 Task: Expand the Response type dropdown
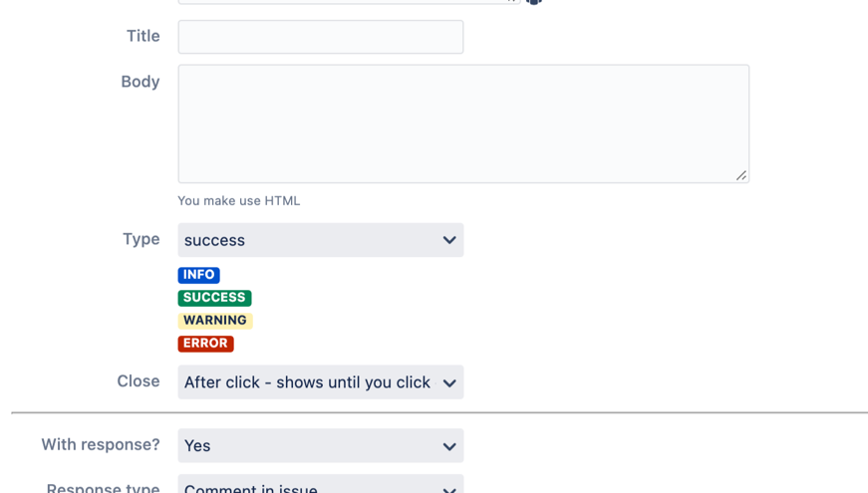pos(320,486)
